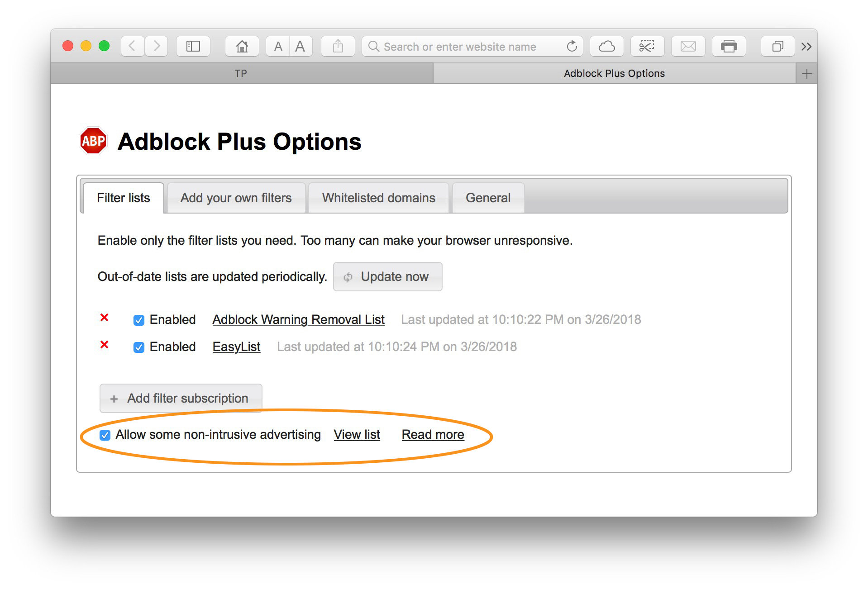
Task: Toggle Allow some non-intrusive advertising
Action: 105,435
